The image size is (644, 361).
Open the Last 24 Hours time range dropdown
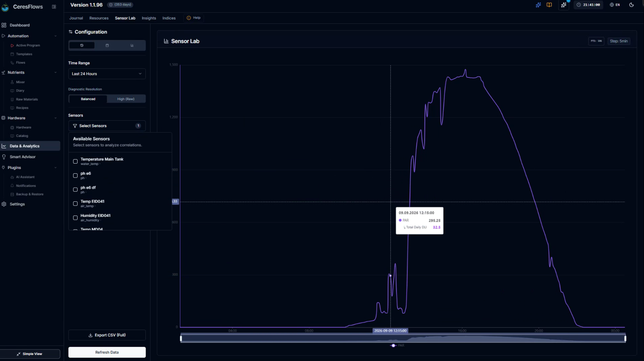107,74
